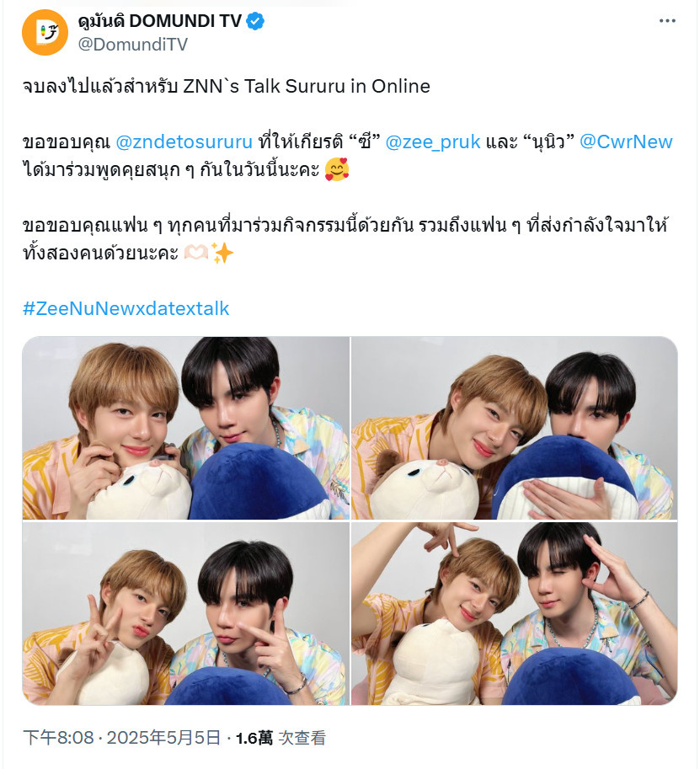The height and width of the screenshot is (769, 700).
Task: Open the top-left photo thumbnail
Action: [x=186, y=428]
